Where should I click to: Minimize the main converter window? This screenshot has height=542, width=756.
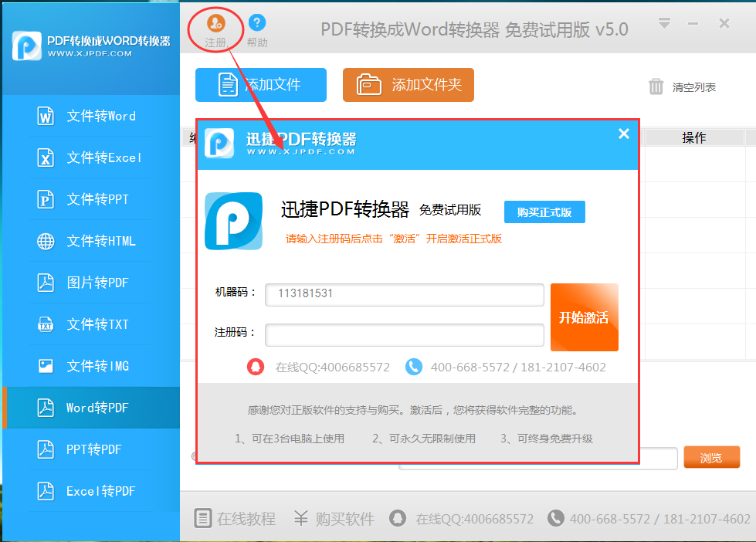pos(693,23)
